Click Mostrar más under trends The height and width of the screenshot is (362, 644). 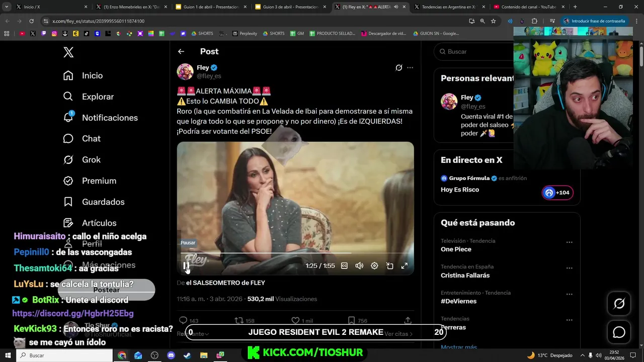459,347
